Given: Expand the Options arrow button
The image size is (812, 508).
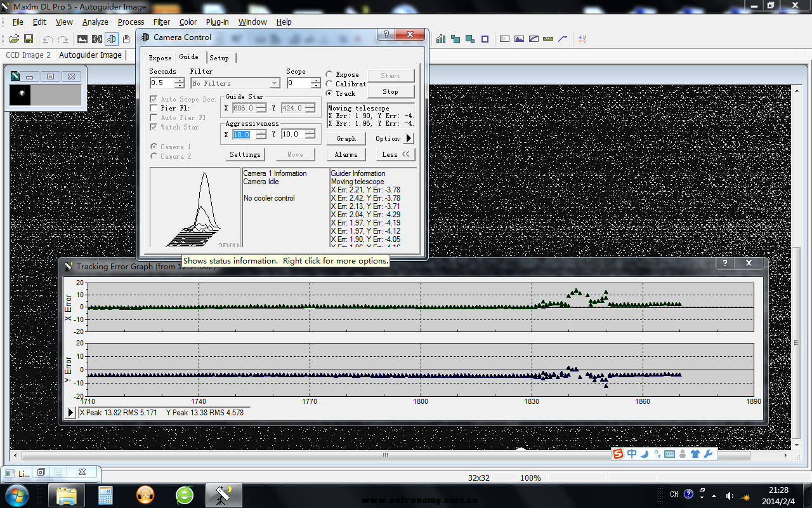Looking at the screenshot, I should pyautogui.click(x=409, y=138).
